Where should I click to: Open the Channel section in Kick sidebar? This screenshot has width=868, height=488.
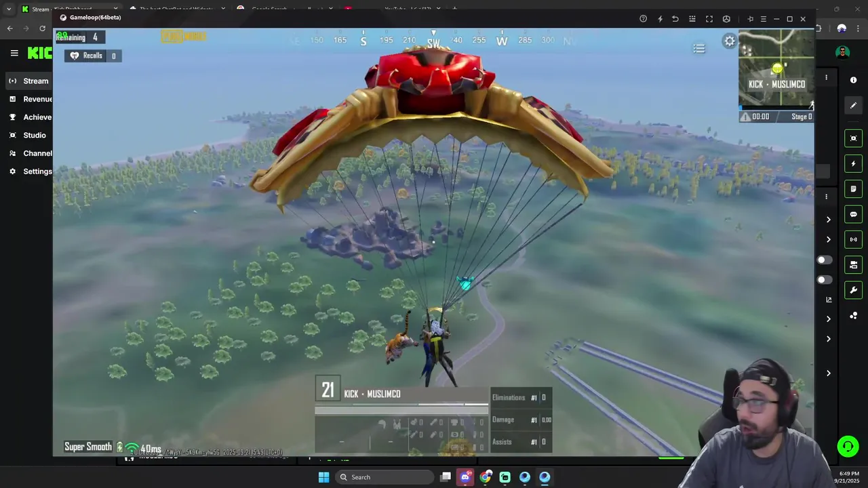point(28,153)
